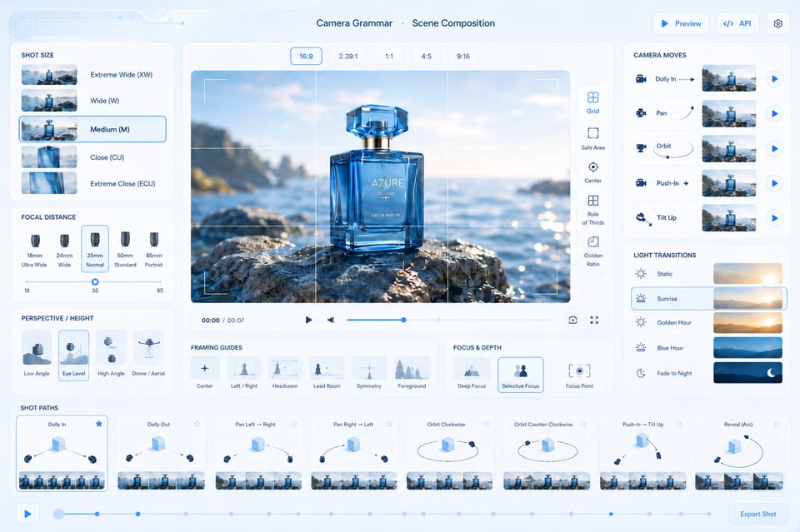
Task: Play the viewport video
Action: [x=308, y=320]
